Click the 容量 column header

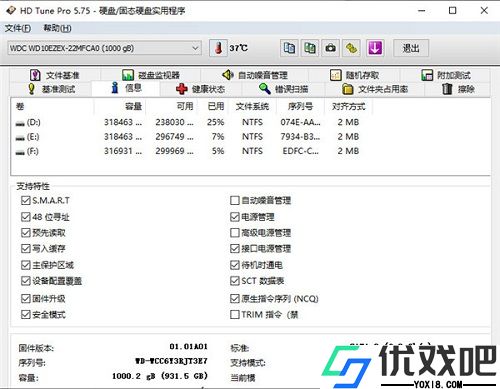pyautogui.click(x=120, y=106)
